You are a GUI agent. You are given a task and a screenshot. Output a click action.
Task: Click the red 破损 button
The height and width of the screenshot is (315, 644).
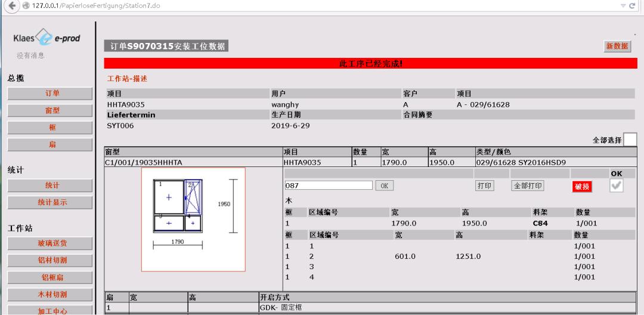pos(582,187)
